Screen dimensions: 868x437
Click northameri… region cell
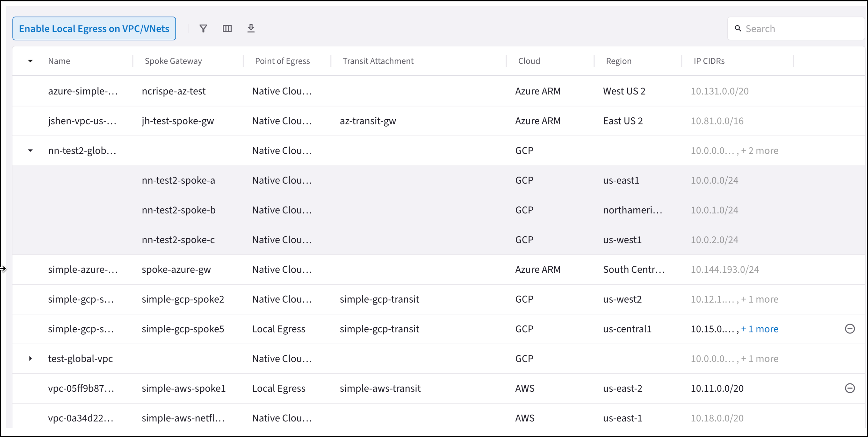[633, 210]
